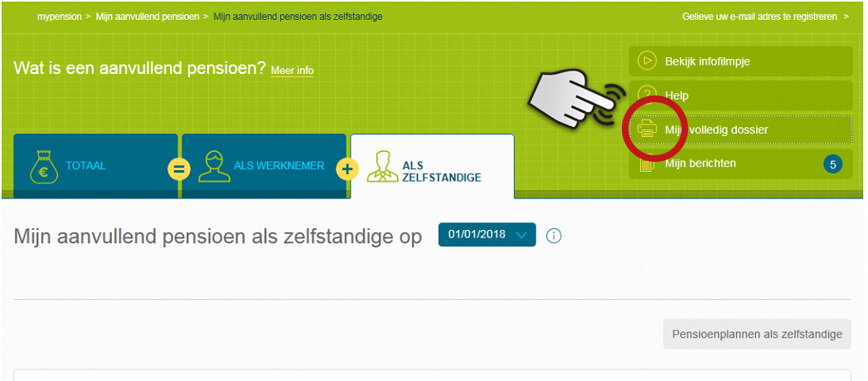The image size is (868, 381).
Task: Open the Meer info link
Action: tap(292, 71)
